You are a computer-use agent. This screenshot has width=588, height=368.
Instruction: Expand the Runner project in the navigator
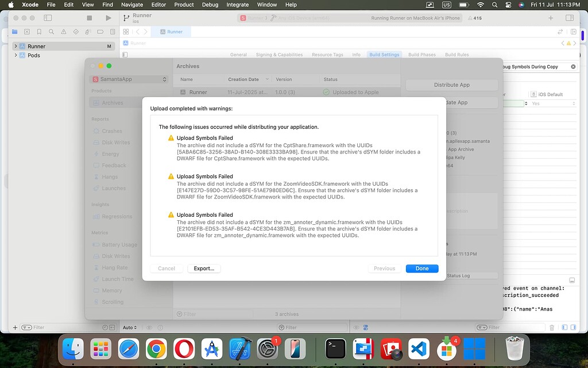(16, 46)
